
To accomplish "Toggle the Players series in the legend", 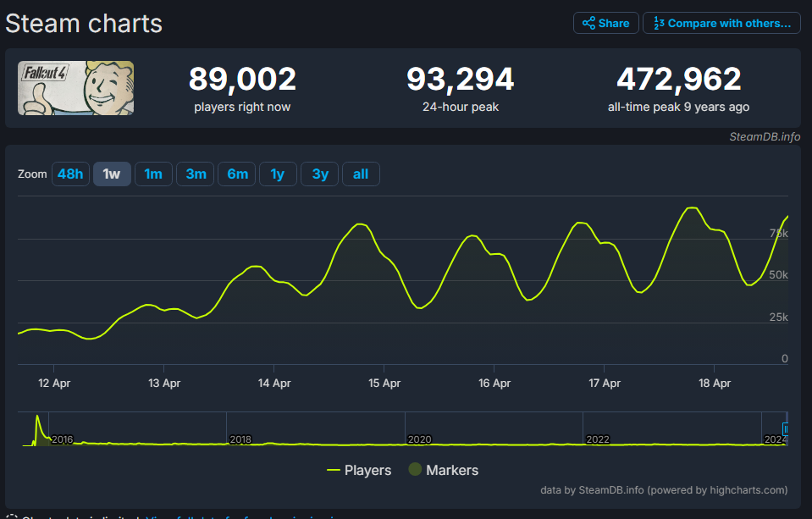I will tap(367, 470).
